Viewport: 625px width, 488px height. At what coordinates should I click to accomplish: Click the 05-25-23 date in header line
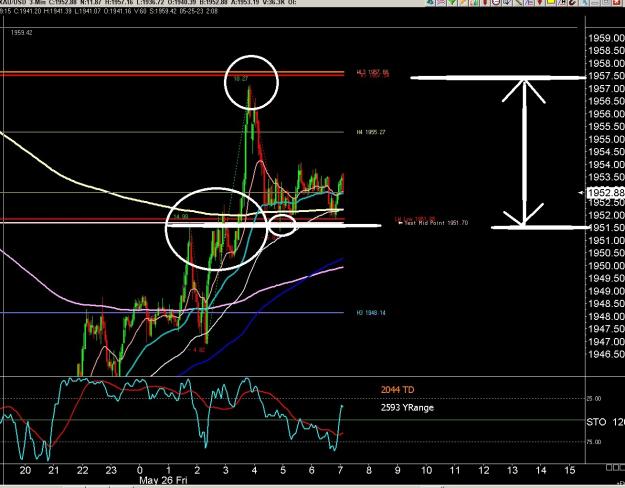click(193, 11)
